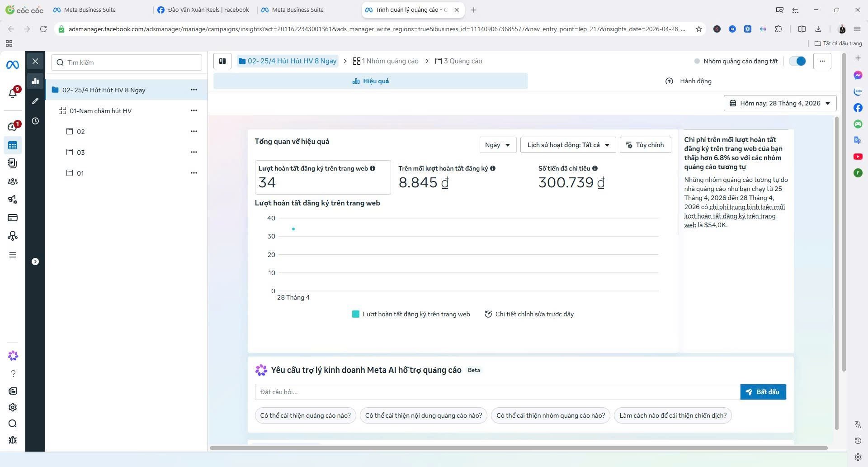Open the notifications bell icon
868x467 pixels.
(x=13, y=93)
